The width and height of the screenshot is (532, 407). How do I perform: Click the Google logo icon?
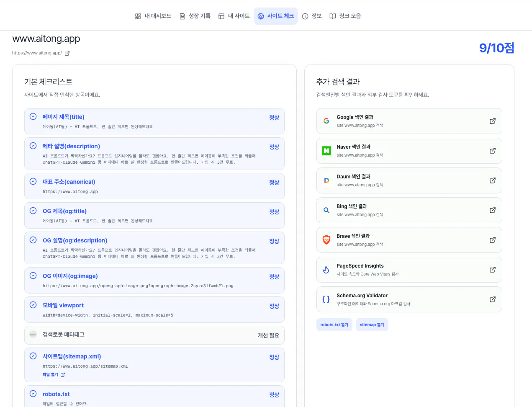coord(326,121)
